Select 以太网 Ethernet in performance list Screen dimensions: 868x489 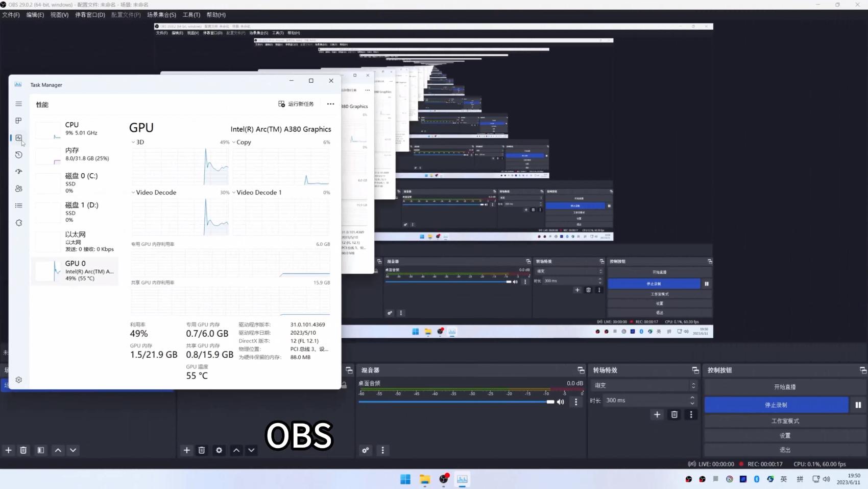[x=76, y=241]
